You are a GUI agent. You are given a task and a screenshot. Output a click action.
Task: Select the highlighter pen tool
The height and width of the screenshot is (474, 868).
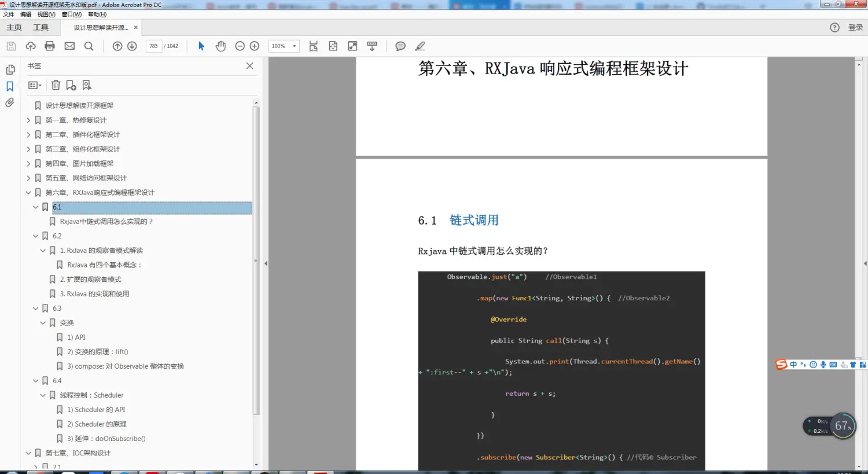click(x=420, y=46)
